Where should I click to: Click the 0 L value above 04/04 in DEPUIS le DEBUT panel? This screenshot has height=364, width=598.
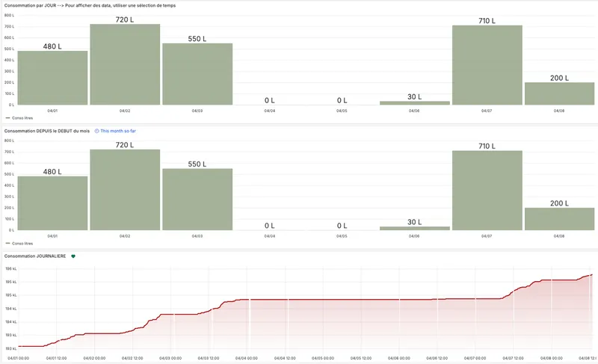[270, 226]
